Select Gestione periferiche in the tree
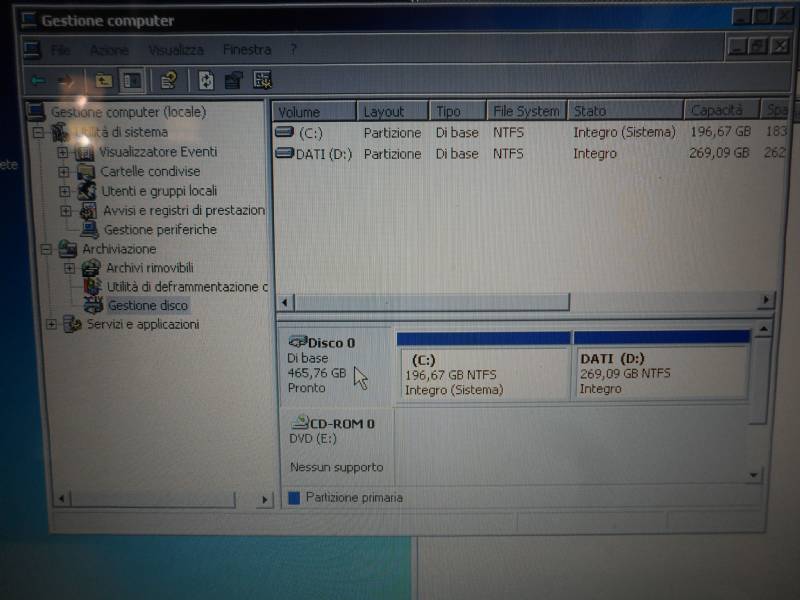Image resolution: width=800 pixels, height=600 pixels. 160,230
